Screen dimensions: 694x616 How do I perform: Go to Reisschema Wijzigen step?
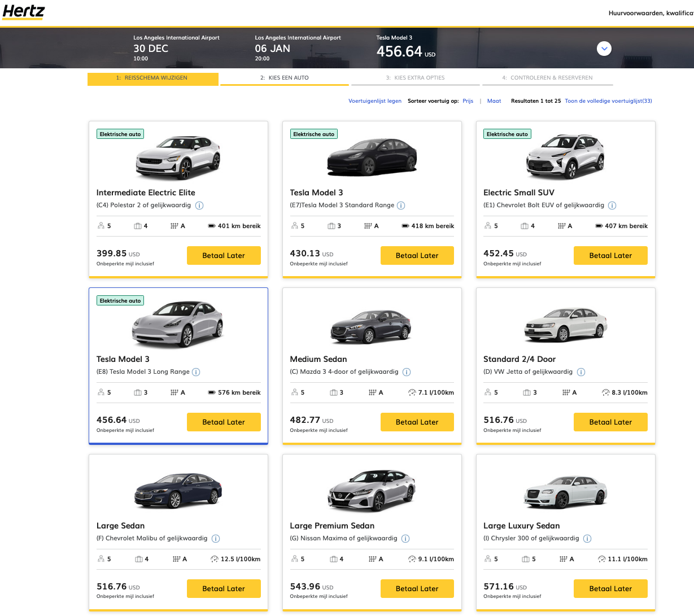[x=152, y=78]
